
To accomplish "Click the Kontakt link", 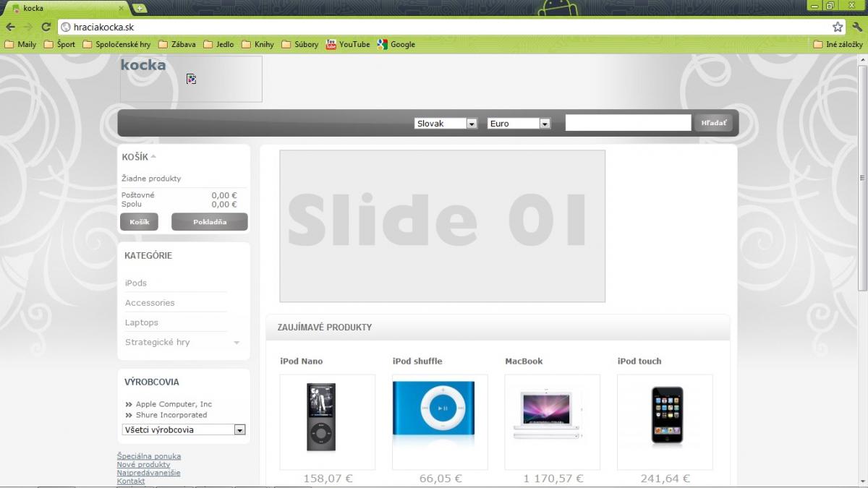I will [x=131, y=481].
